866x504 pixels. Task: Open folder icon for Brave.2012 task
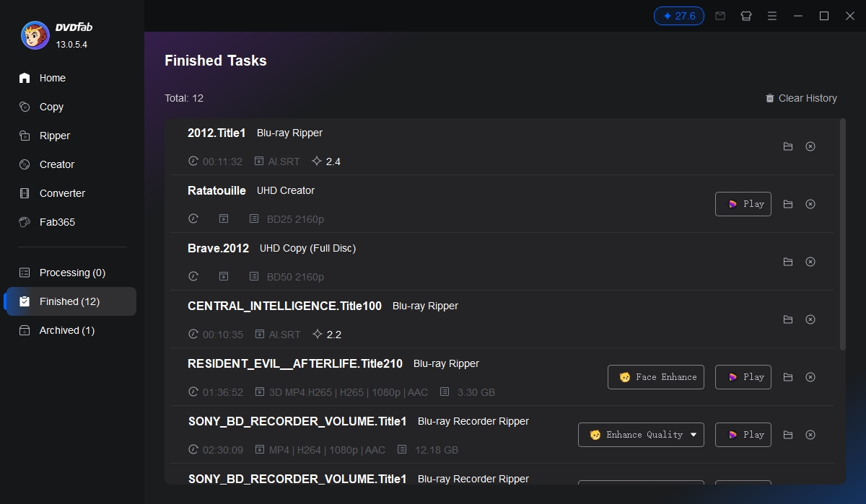788,262
